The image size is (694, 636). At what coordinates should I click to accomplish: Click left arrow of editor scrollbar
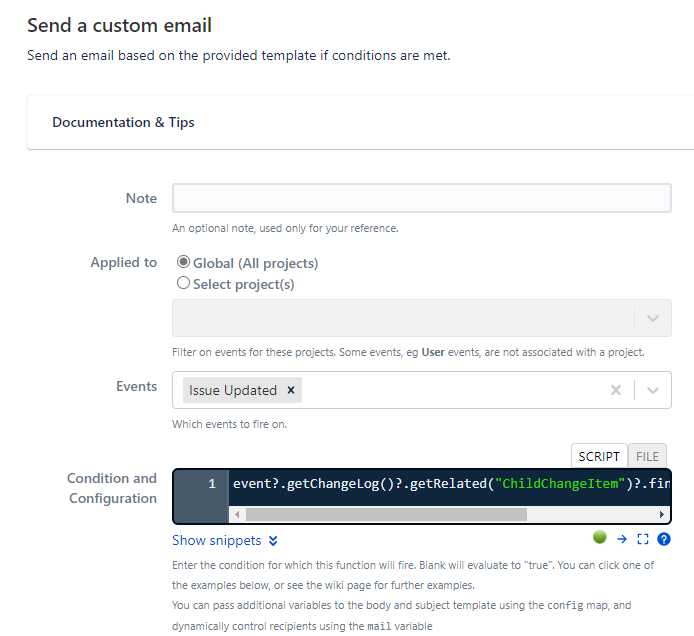(237, 514)
